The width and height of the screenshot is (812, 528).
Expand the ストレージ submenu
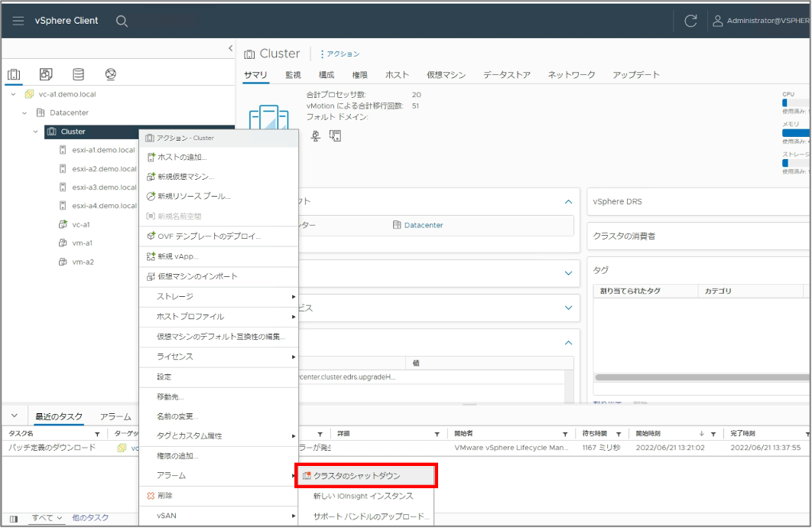click(219, 296)
